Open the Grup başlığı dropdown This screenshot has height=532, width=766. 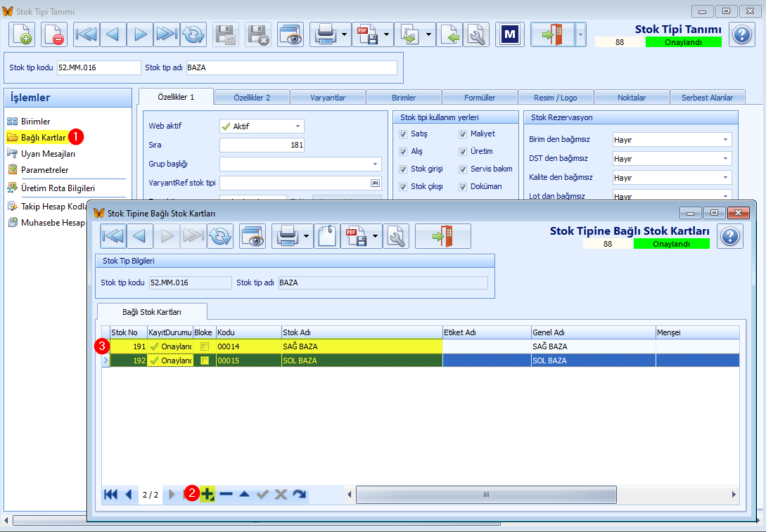click(375, 164)
